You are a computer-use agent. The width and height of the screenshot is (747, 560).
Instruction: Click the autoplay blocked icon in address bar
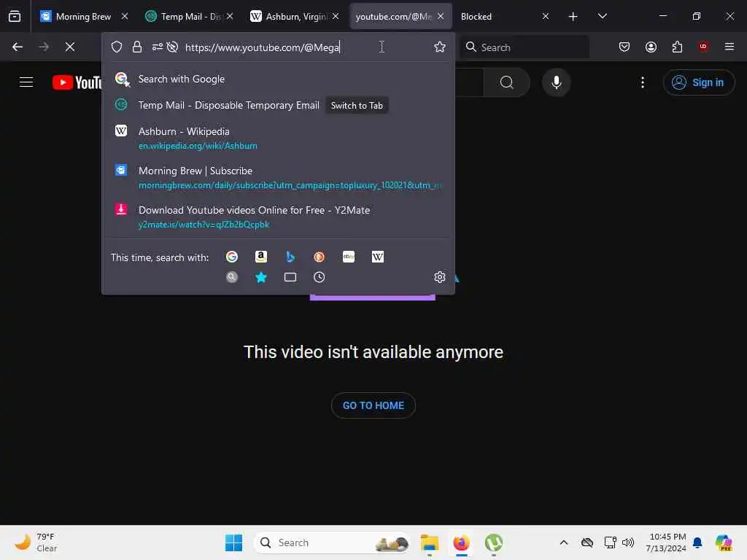[172, 47]
